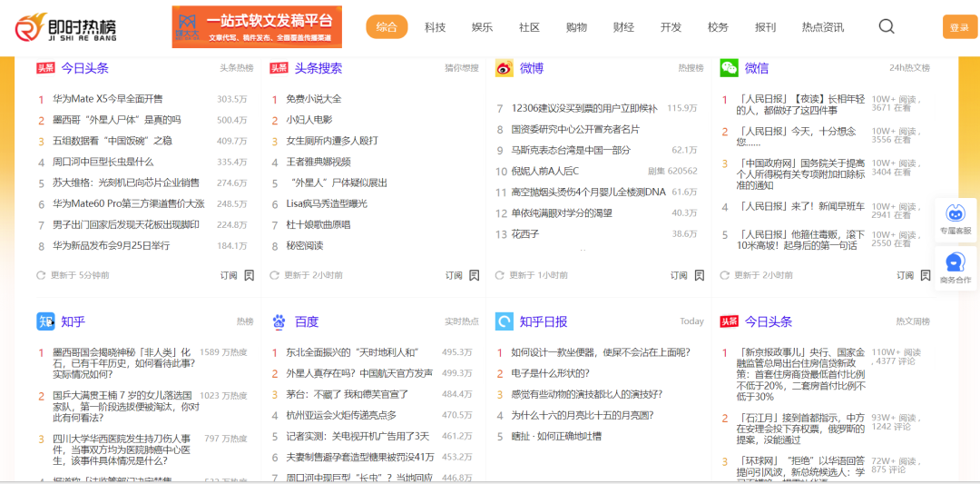The height and width of the screenshot is (484, 980).
Task: Open 华为Mate X5今早全面开售 headline
Action: click(107, 99)
